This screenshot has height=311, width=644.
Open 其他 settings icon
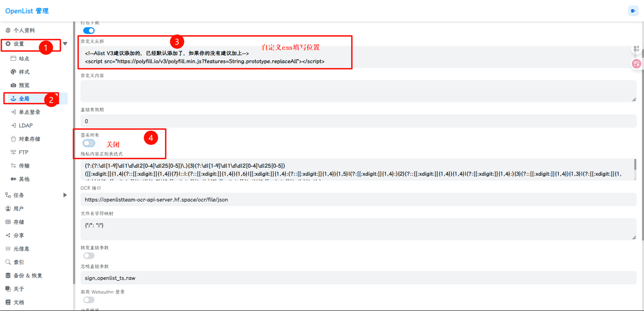coord(14,179)
